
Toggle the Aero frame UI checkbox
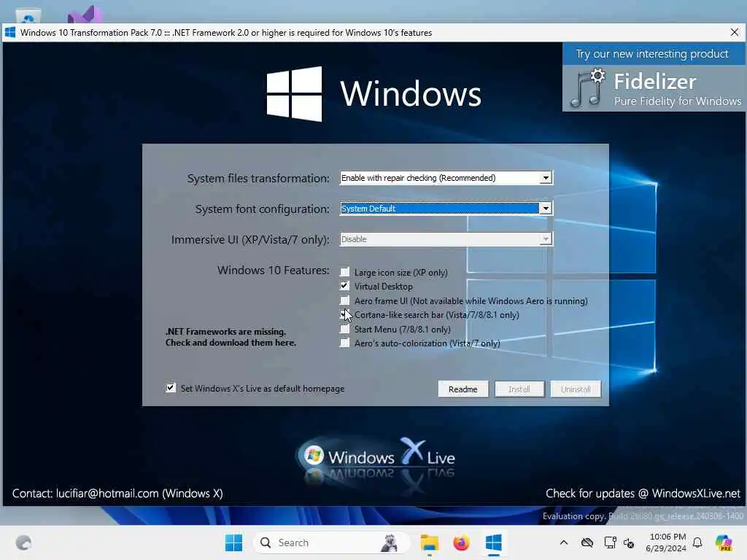[x=344, y=300]
